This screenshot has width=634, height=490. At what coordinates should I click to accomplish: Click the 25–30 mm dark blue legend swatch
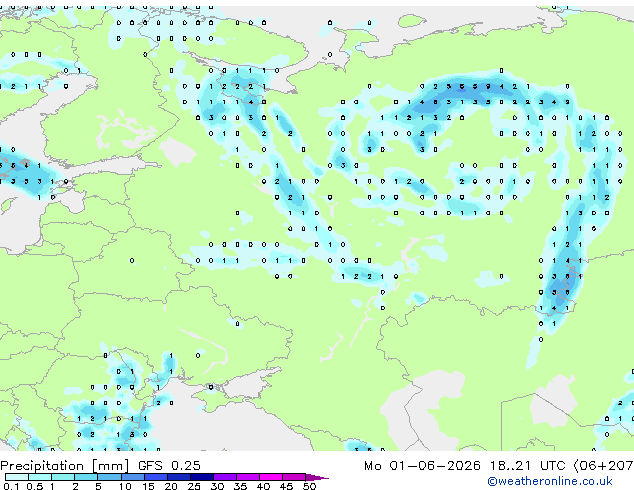pos(201,477)
